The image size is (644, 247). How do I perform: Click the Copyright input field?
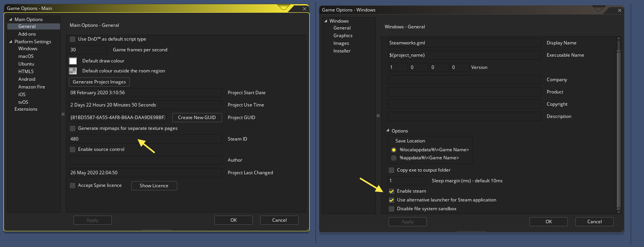(464, 104)
